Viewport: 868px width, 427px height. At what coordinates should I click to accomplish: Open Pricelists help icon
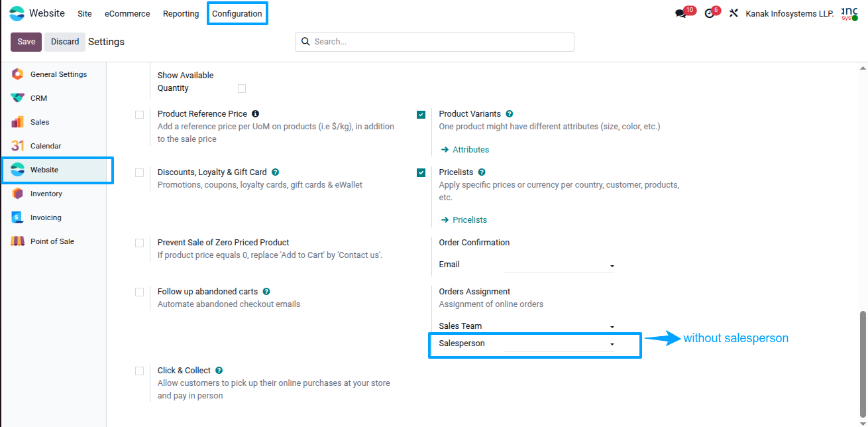tap(482, 172)
